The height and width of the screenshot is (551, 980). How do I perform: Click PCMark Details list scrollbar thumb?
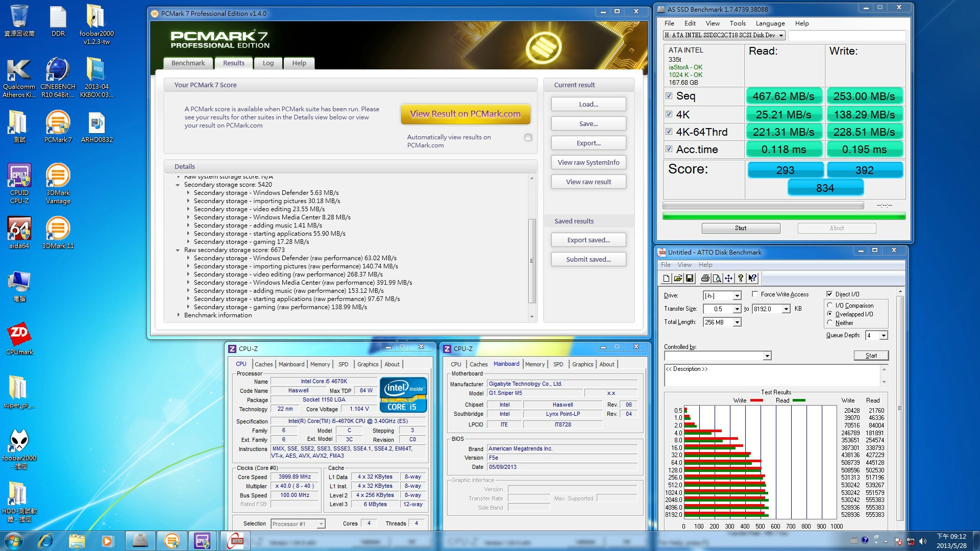tap(531, 260)
